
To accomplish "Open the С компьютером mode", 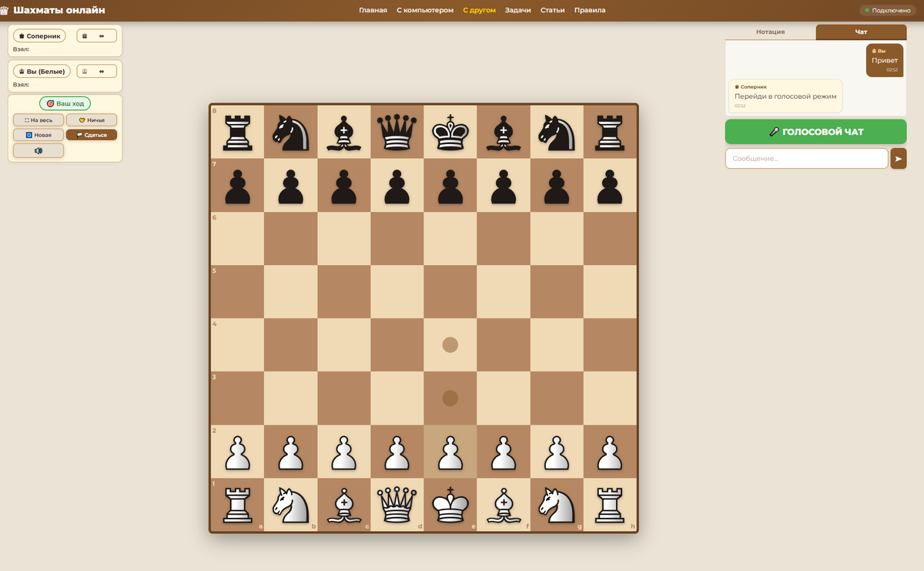I will 425,10.
